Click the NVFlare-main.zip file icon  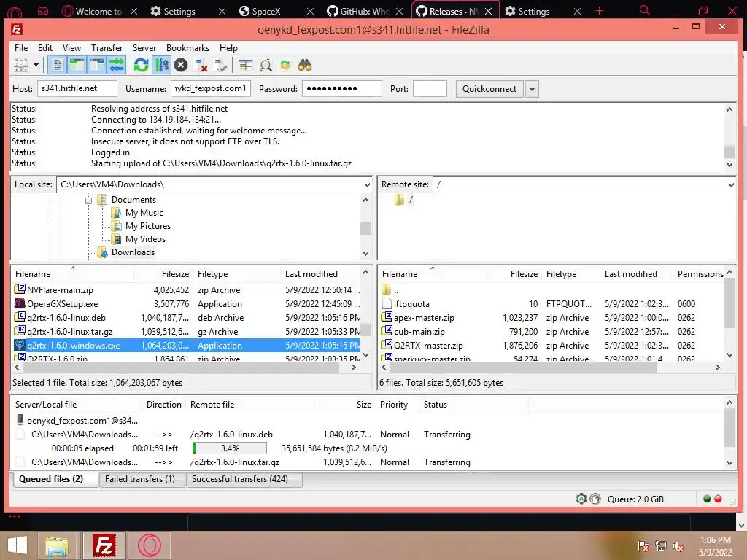pyautogui.click(x=20, y=289)
